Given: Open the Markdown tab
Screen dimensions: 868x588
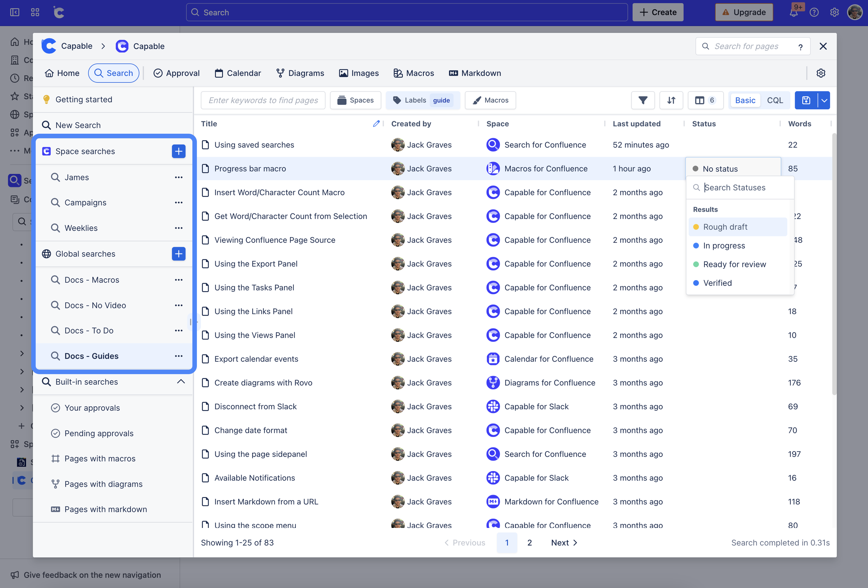Looking at the screenshot, I should (475, 73).
